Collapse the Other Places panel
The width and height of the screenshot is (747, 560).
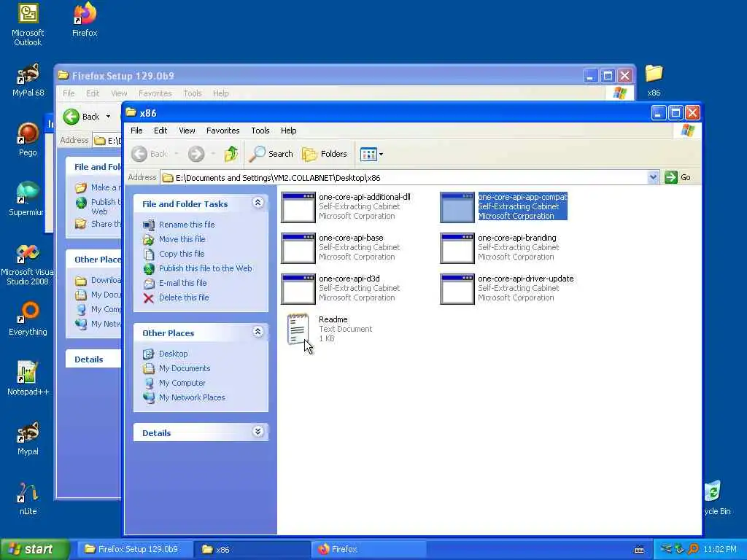(258, 332)
